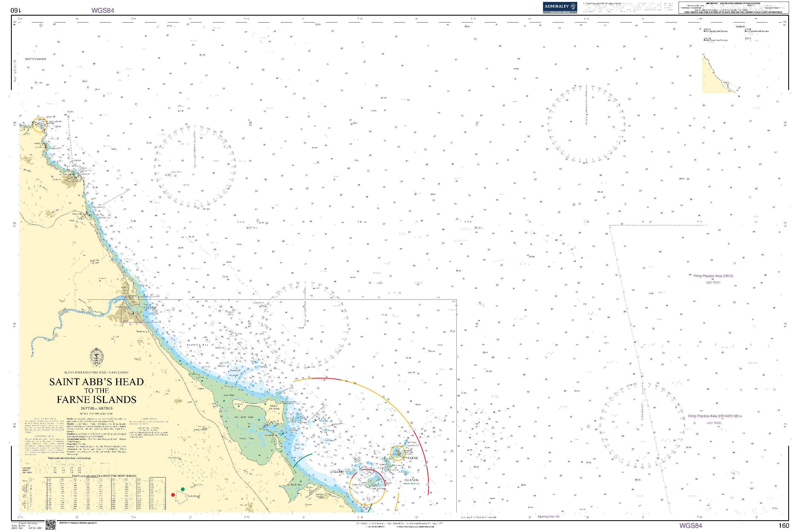Viewport: 800px width, 532px height.
Task: Click the purple WGS84 label at top left
Action: [103, 10]
